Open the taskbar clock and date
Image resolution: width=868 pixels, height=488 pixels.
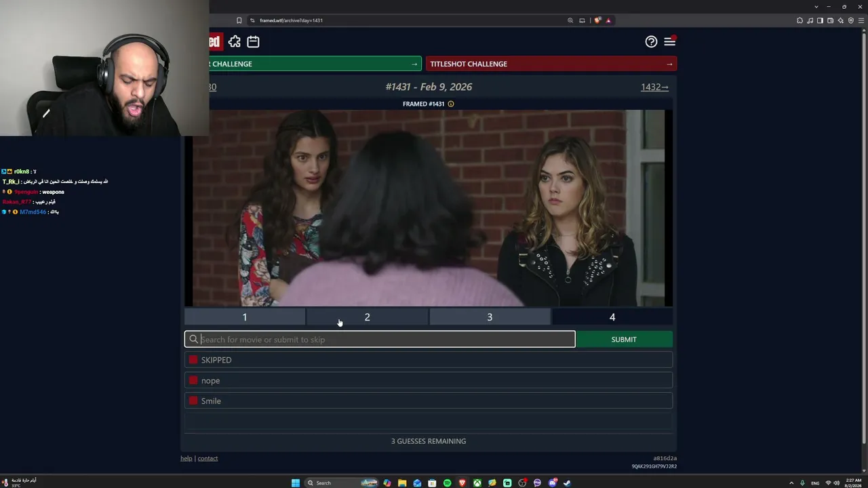(x=853, y=483)
